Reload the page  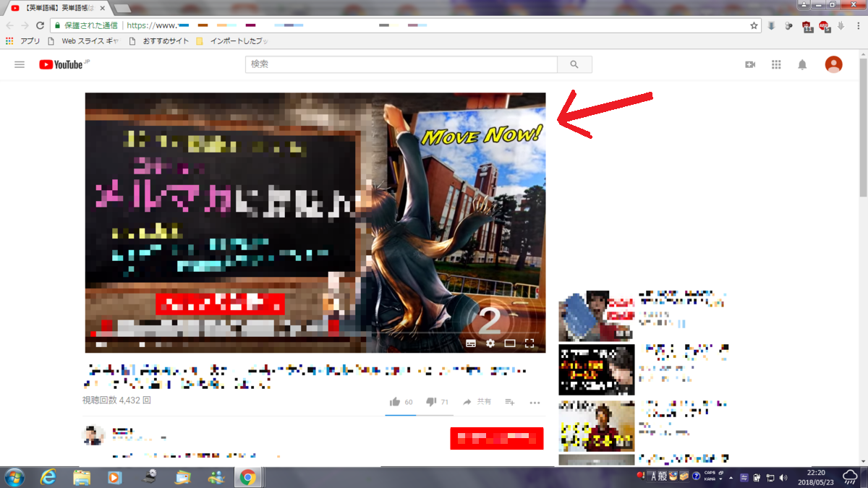41,25
